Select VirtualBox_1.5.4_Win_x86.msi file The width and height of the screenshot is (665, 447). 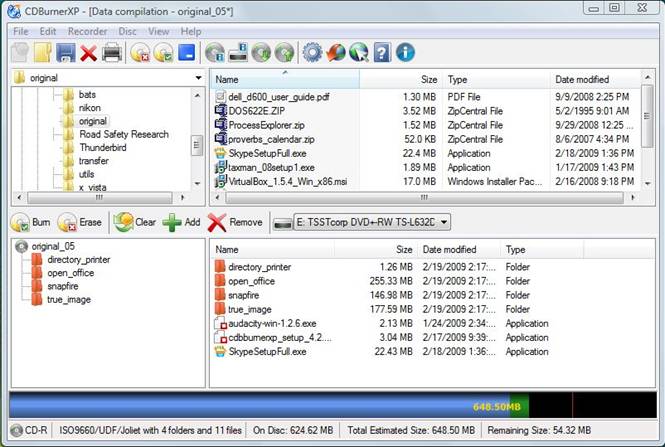pos(288,182)
